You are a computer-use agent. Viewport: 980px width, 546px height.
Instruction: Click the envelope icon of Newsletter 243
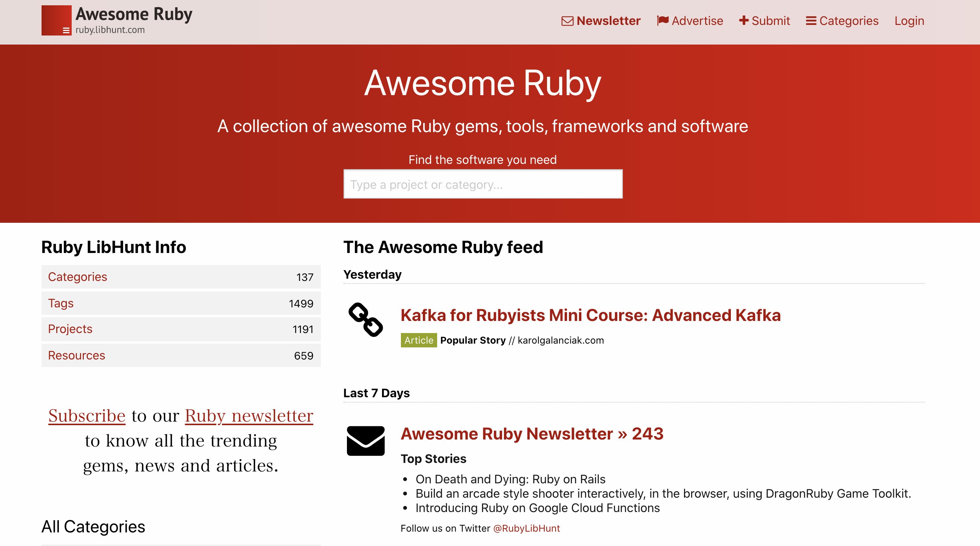tap(365, 441)
